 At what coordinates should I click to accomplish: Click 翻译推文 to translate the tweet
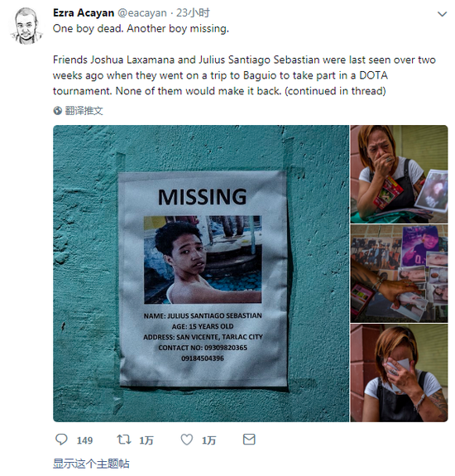click(84, 111)
